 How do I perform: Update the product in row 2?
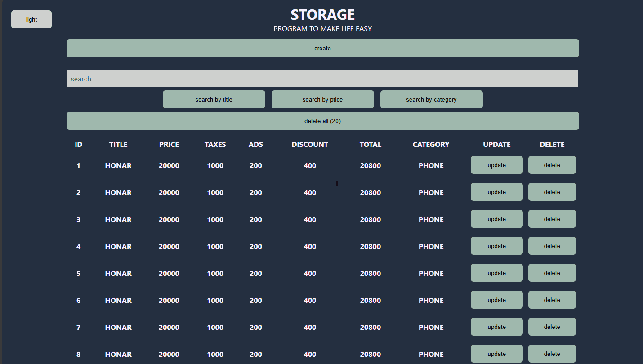(496, 192)
